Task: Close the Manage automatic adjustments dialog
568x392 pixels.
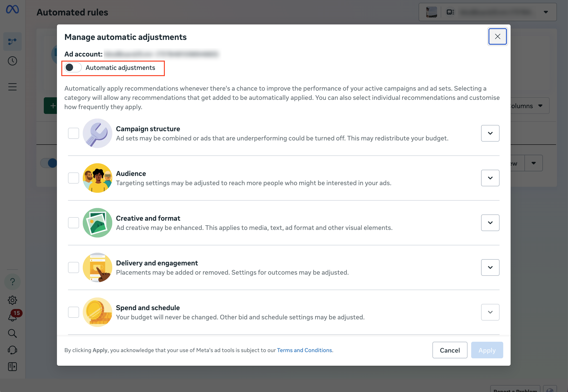Action: pyautogui.click(x=497, y=37)
